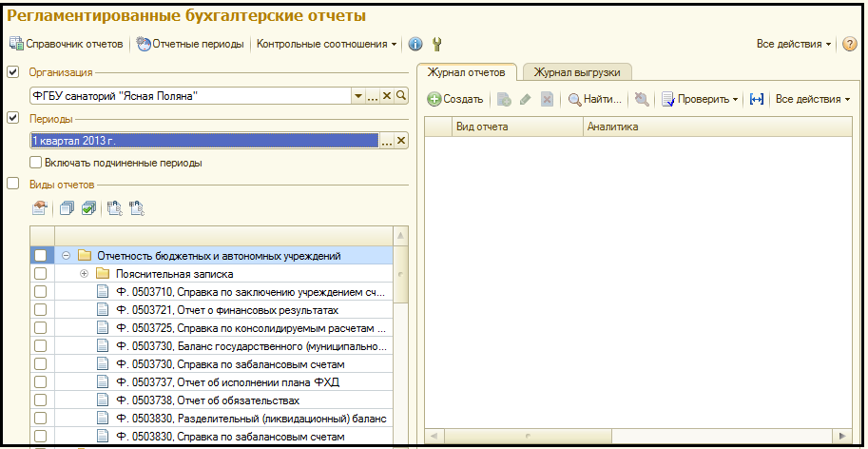Open help with the question mark icon

click(x=850, y=44)
